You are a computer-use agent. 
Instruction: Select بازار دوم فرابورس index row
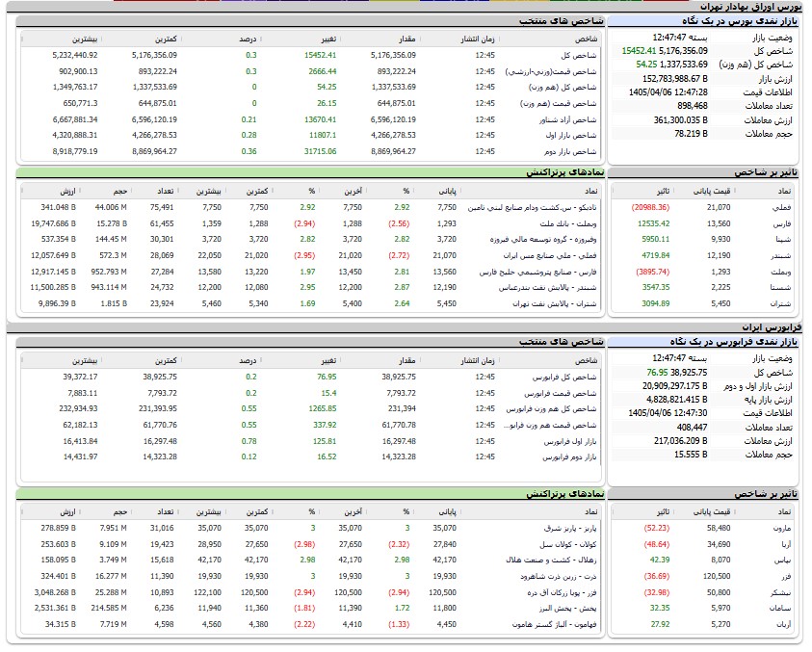point(311,457)
